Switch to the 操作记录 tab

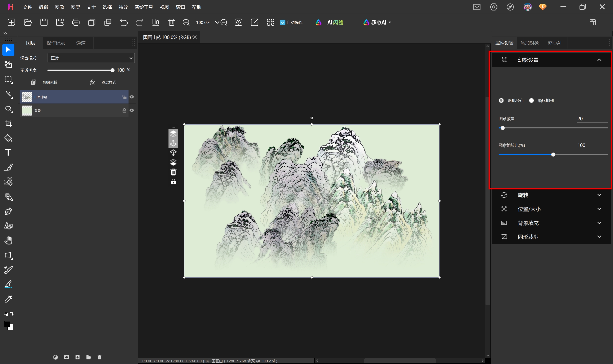click(x=56, y=43)
